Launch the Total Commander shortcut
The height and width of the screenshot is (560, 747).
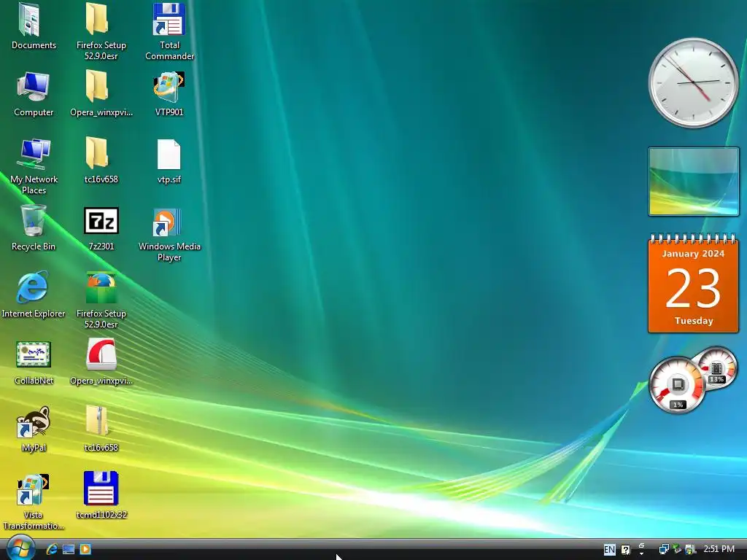coord(169,20)
